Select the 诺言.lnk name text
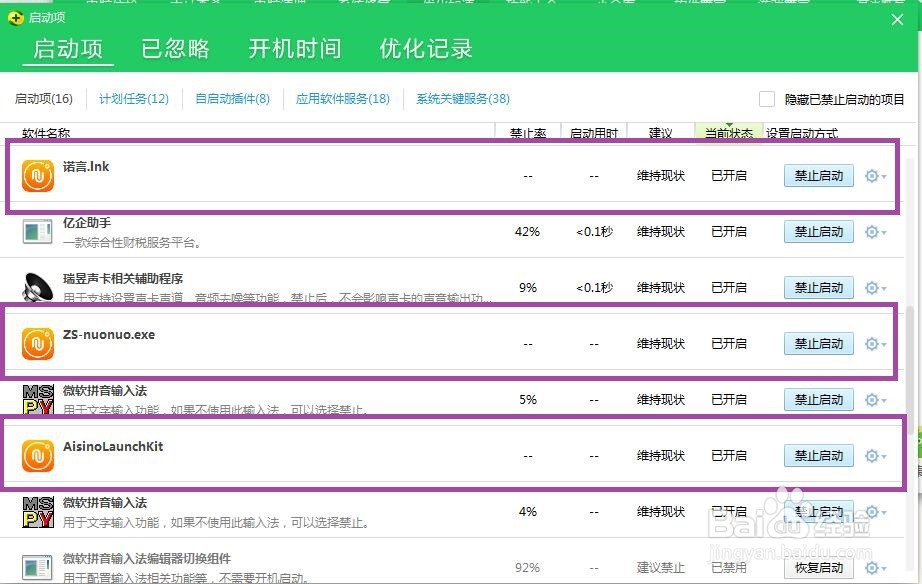Screen dimensions: 922x584 coord(86,166)
